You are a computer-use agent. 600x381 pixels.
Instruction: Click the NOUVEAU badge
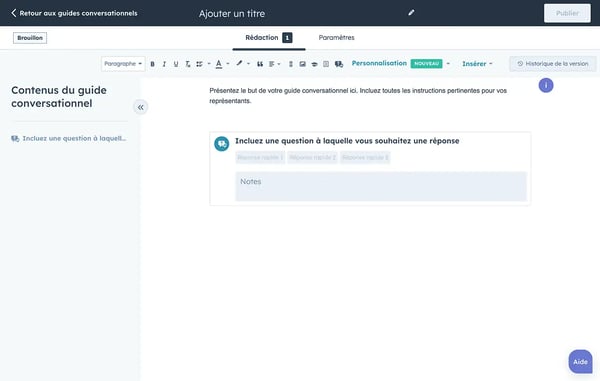click(426, 64)
